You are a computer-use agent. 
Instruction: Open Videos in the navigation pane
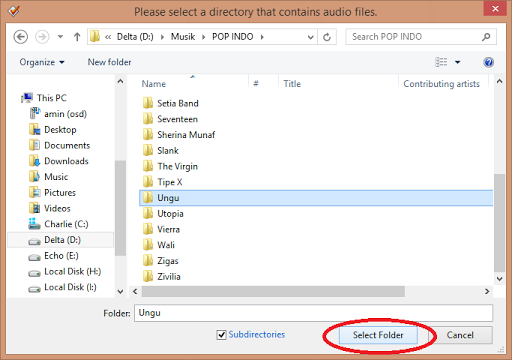point(50,208)
